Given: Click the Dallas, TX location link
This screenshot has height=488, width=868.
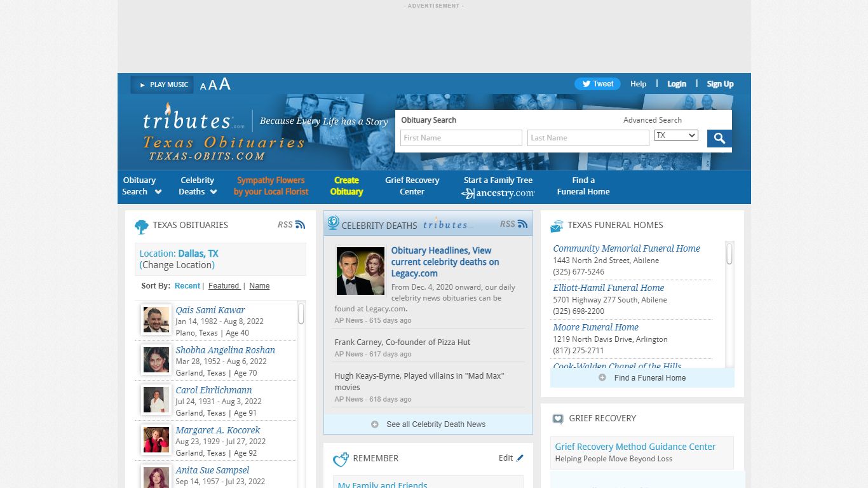Looking at the screenshot, I should click(198, 254).
